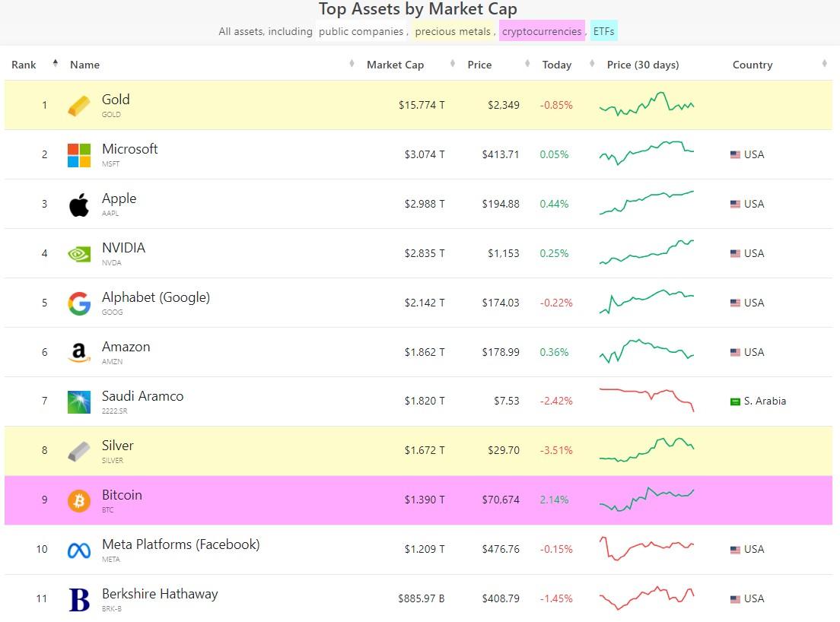Open the Gold asset page link
Screen dimensions: 840x622
click(x=116, y=100)
